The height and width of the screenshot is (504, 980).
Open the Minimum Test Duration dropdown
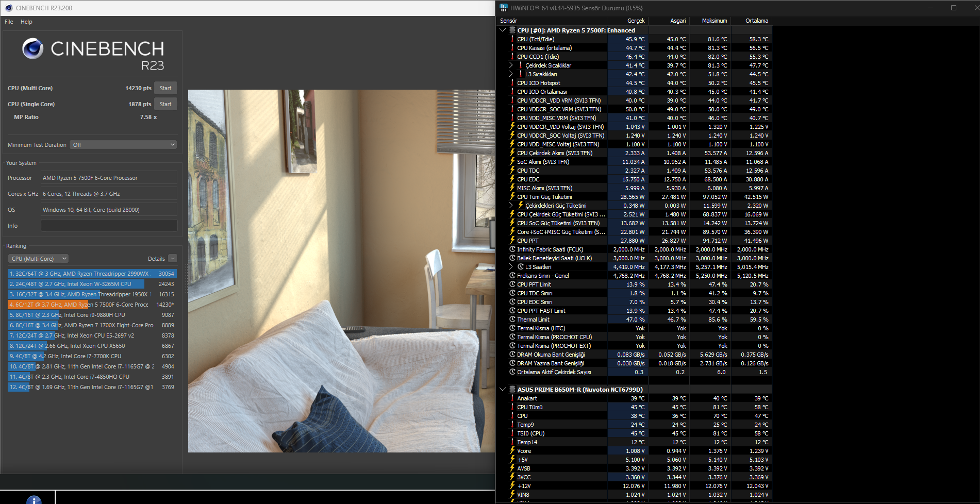124,145
